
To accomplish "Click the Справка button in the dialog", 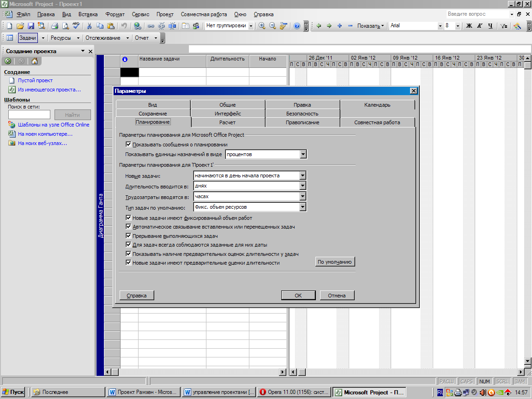I will coord(137,296).
